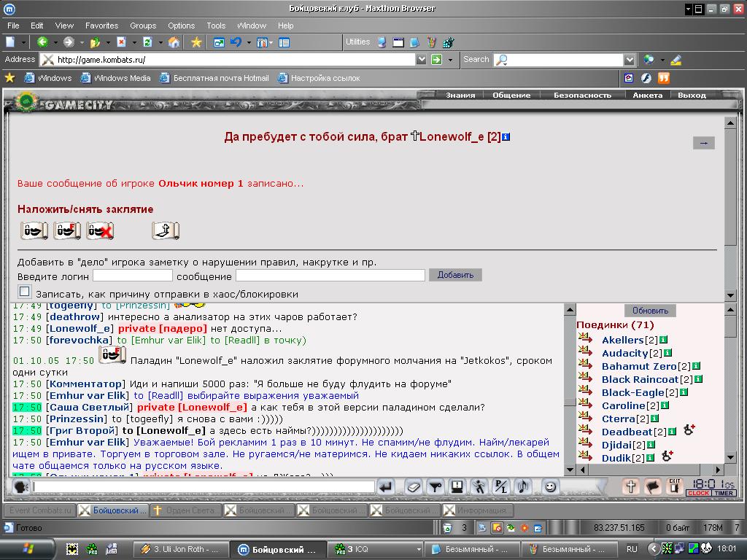Open the search engine dropdown arrow
Screen dimensions: 747x560
[x=662, y=60]
